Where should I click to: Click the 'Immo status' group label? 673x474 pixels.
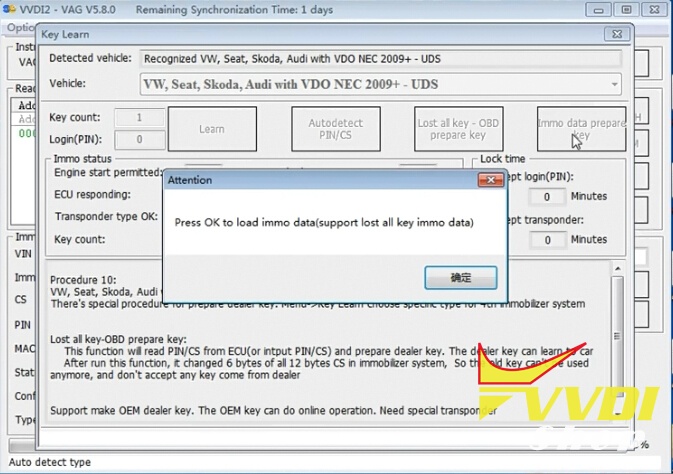(x=82, y=159)
